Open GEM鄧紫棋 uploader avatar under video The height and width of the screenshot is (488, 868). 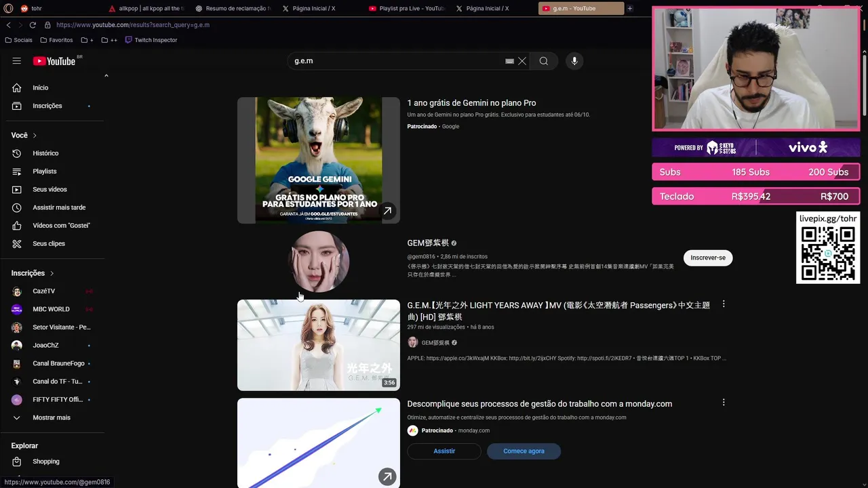pos(412,342)
